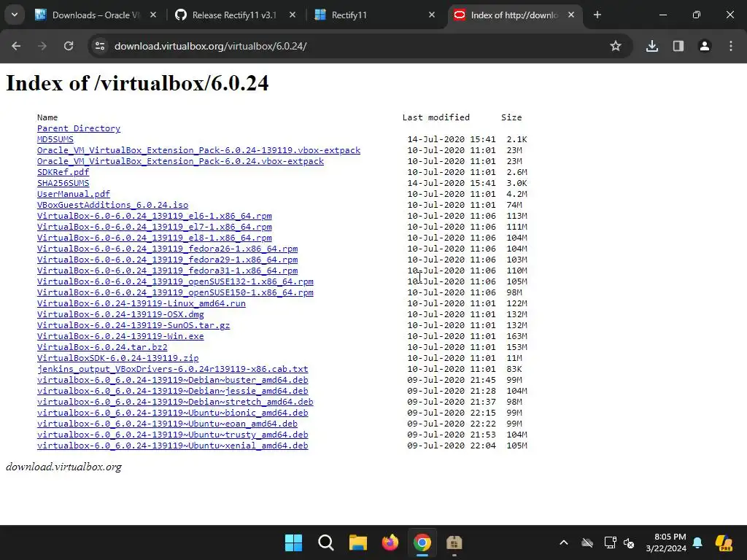The height and width of the screenshot is (560, 747).
Task: Download the Debian~stretch amd64 deb
Action: 175,402
